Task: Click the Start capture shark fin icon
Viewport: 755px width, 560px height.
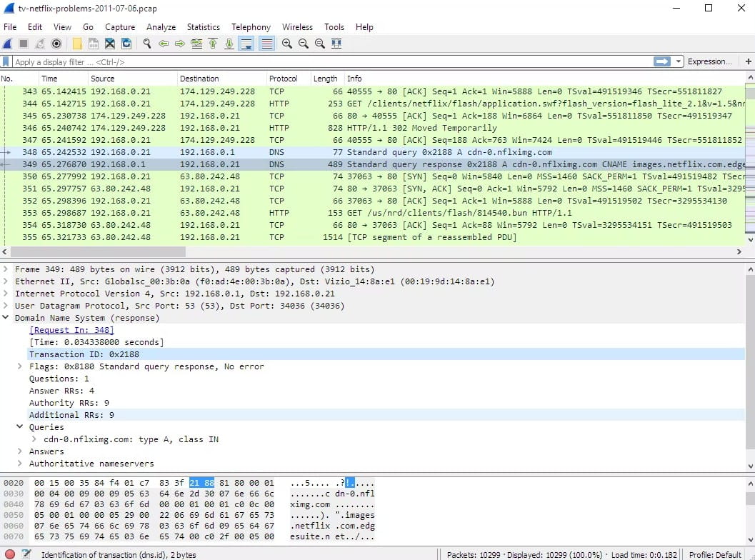Action: (8, 44)
